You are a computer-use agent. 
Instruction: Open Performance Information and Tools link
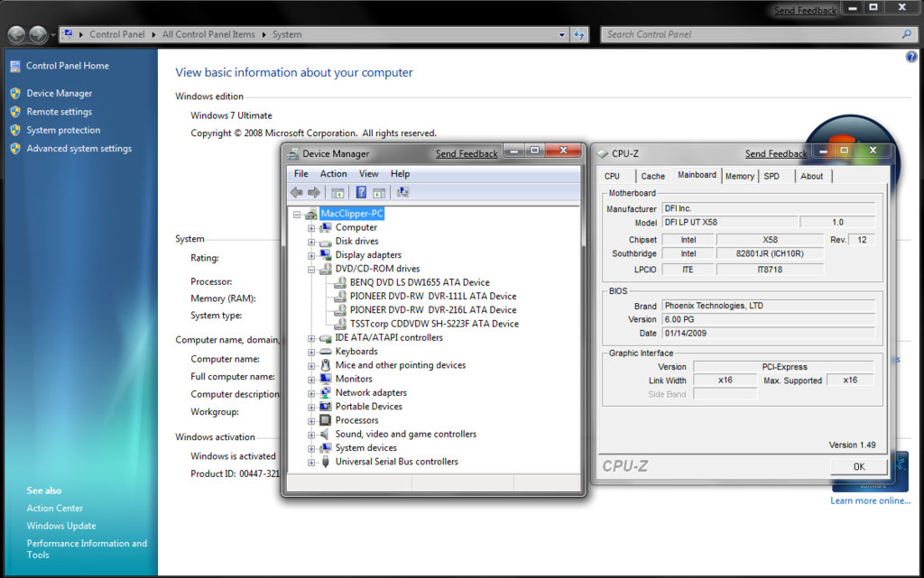pyautogui.click(x=87, y=548)
